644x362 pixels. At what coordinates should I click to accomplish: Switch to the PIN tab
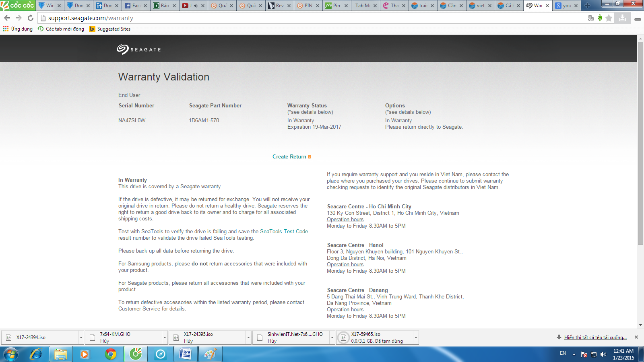pos(307,6)
